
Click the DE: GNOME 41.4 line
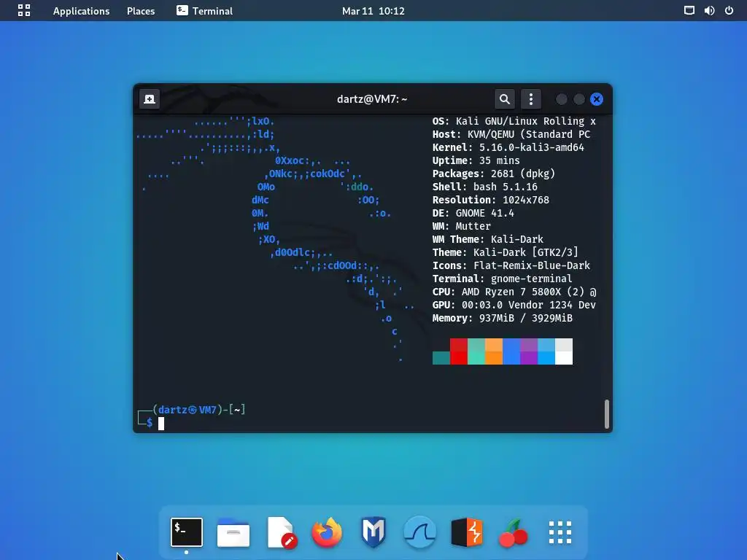tap(473, 213)
